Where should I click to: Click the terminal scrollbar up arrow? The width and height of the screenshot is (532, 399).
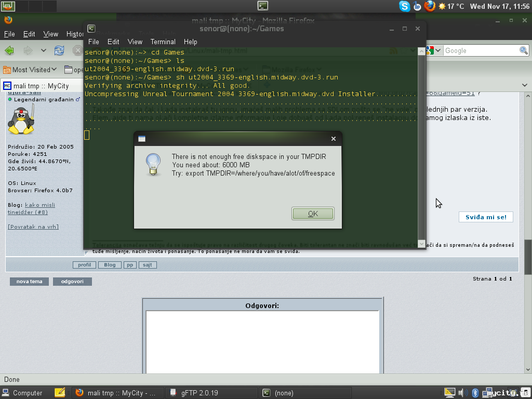[421, 51]
